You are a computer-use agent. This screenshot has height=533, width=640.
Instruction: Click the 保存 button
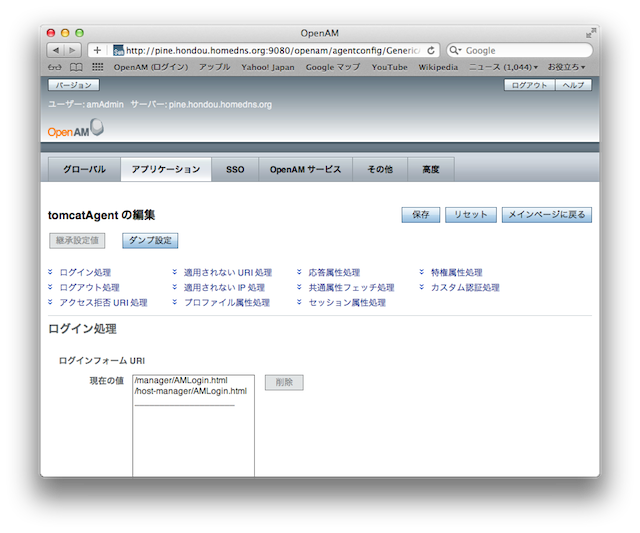pos(420,215)
